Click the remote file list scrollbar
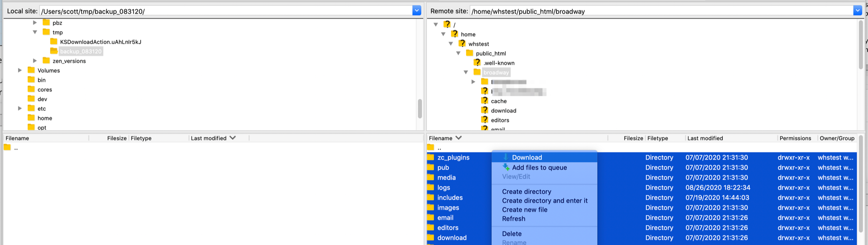Viewport: 868px width, 245px height. click(861, 183)
